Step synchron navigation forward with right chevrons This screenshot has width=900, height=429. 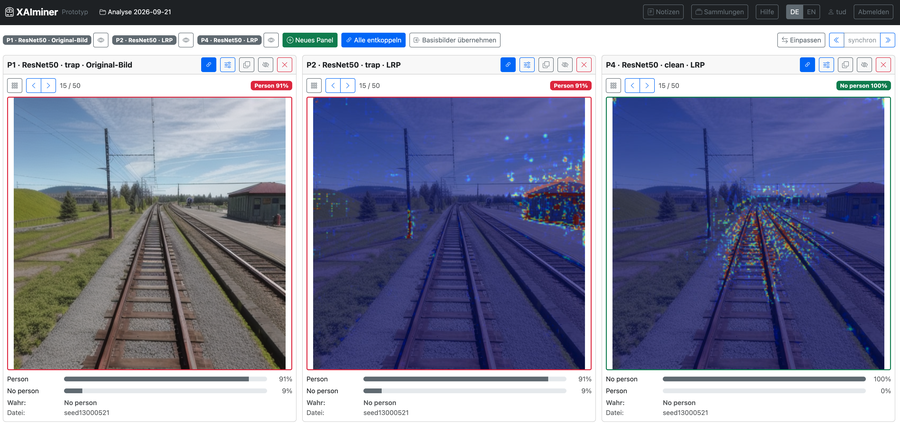click(x=887, y=40)
